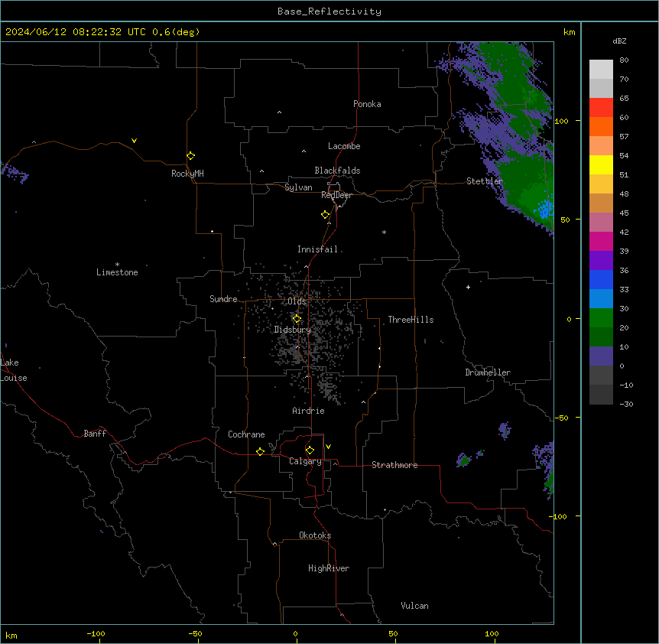Select the Stettler label
659x644 pixels.
484,181
